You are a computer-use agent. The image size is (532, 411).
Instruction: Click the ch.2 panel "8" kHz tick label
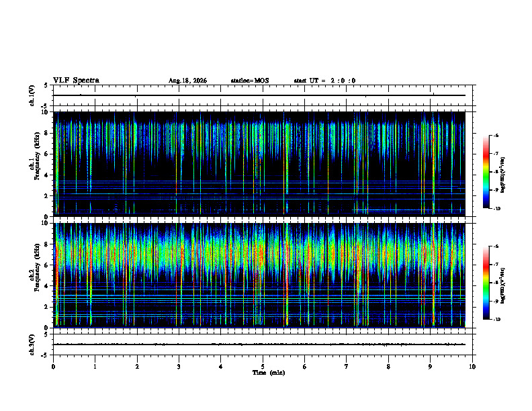click(x=46, y=244)
